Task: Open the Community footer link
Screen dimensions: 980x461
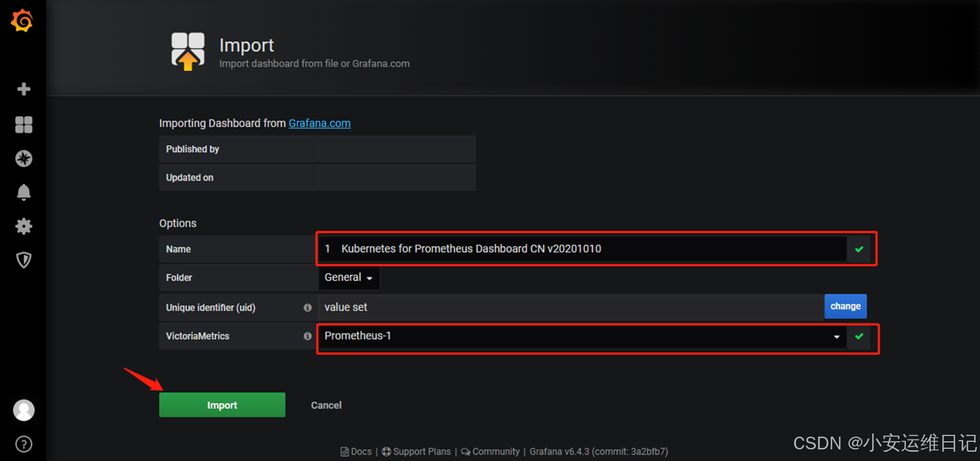Action: click(491, 452)
